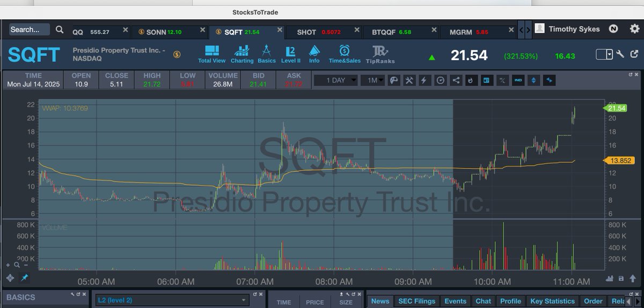This screenshot has height=308, width=644.
Task: Open the wrench tool next to layout selector
Action: click(x=620, y=54)
